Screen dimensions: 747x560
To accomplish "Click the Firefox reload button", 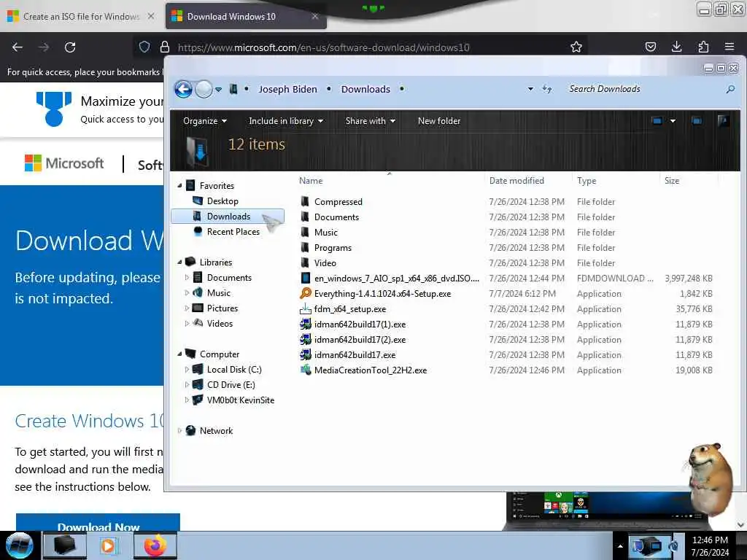I will point(70,47).
